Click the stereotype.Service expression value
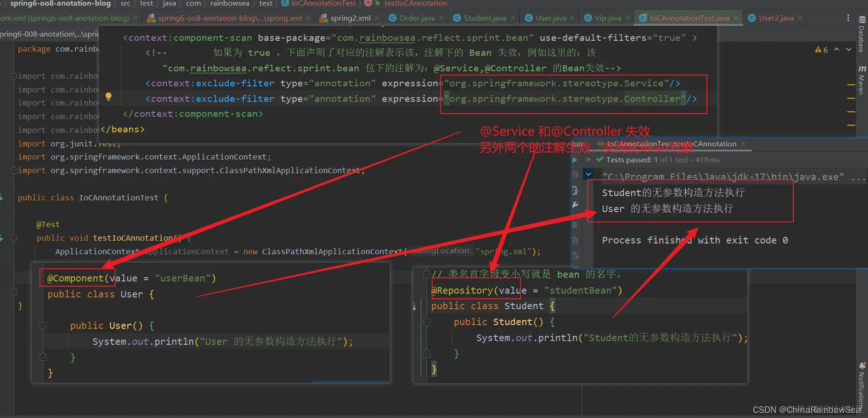 point(557,84)
